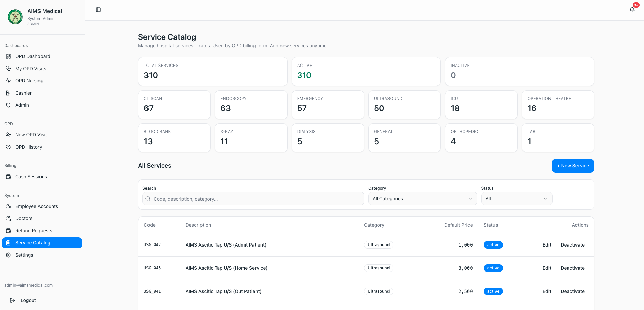The image size is (644, 310).
Task: Focus the service search input field
Action: point(253,199)
